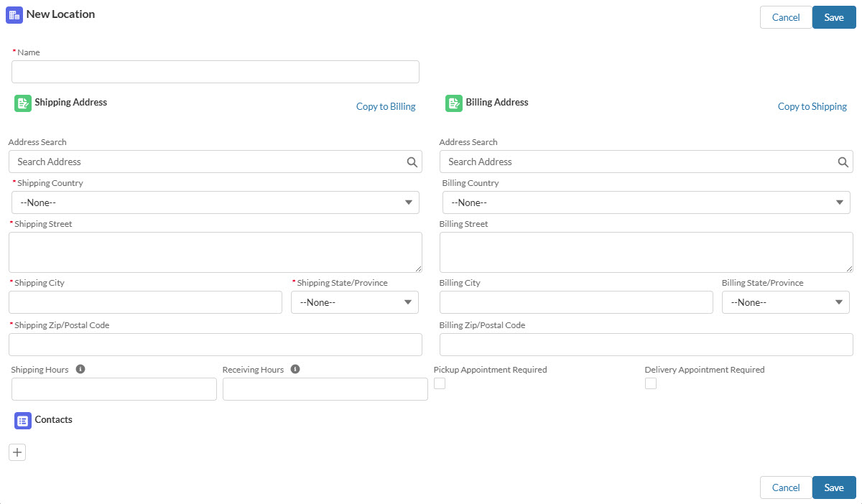The width and height of the screenshot is (862, 504).
Task: Click the top Save button
Action: tap(834, 17)
